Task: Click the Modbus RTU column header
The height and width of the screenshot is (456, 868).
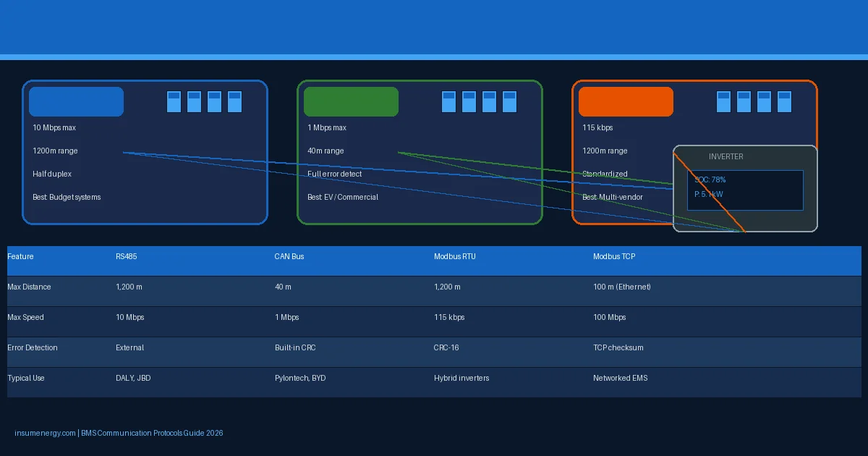Action: point(455,256)
